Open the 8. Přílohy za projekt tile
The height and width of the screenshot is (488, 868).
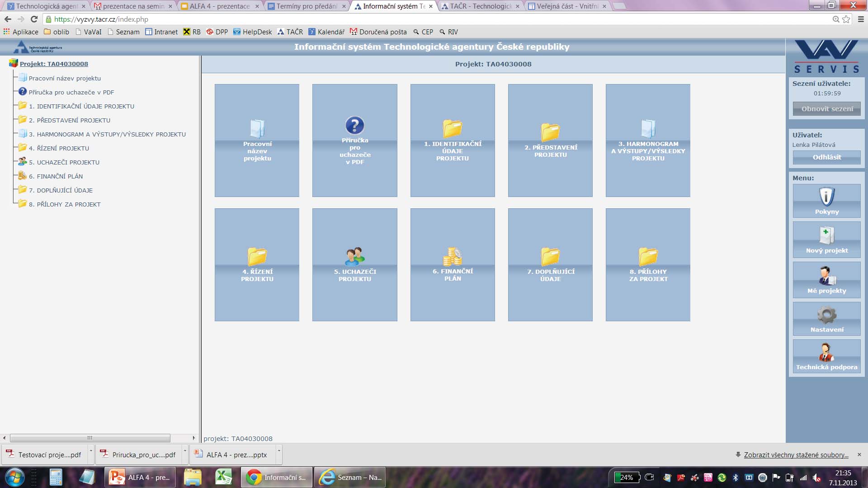pyautogui.click(x=648, y=265)
